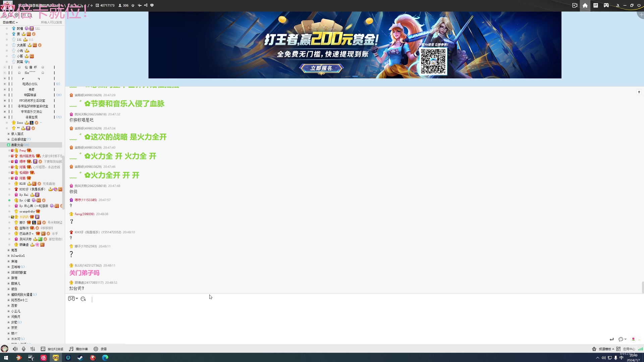The image size is (644, 362).
Task: Click the '立即报名' banner button
Action: tap(321, 68)
